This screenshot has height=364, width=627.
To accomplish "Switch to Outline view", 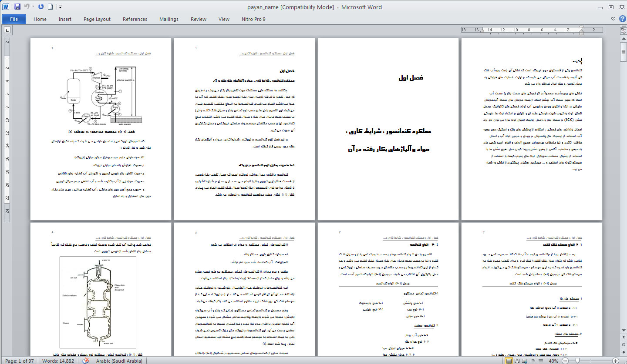I will [x=532, y=361].
